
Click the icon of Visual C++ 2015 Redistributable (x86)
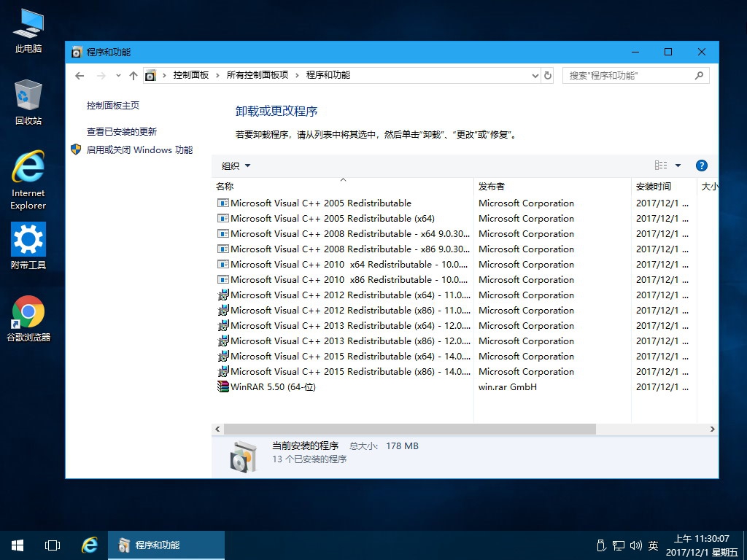coord(223,371)
